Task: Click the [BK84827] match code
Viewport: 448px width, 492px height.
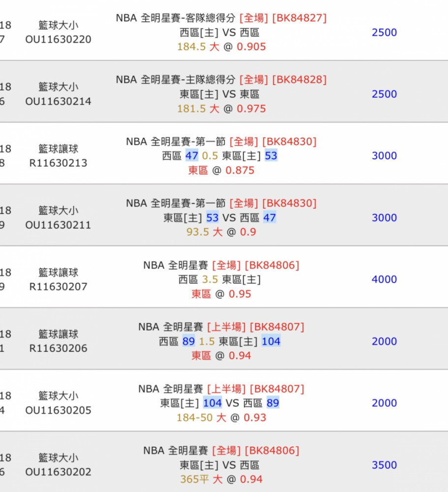Action: pos(299,18)
